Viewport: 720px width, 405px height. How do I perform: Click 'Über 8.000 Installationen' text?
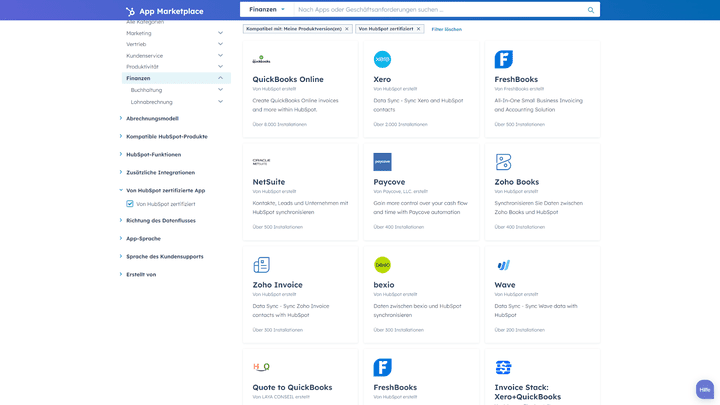(x=279, y=124)
